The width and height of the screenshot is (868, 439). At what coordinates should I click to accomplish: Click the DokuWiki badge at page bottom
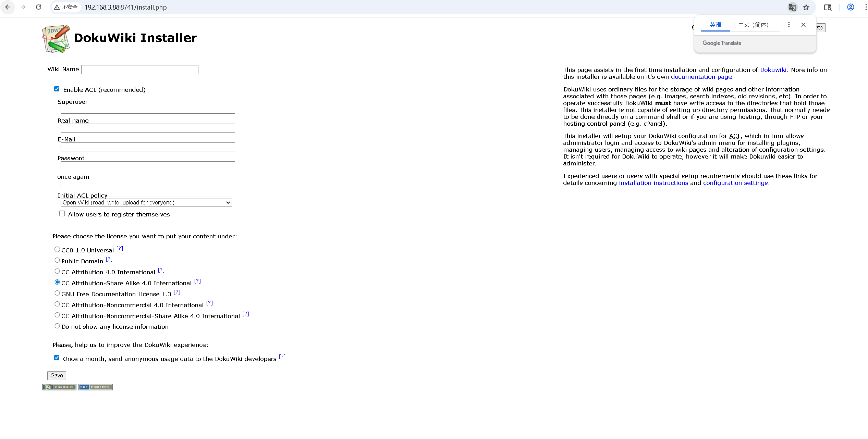pos(59,387)
